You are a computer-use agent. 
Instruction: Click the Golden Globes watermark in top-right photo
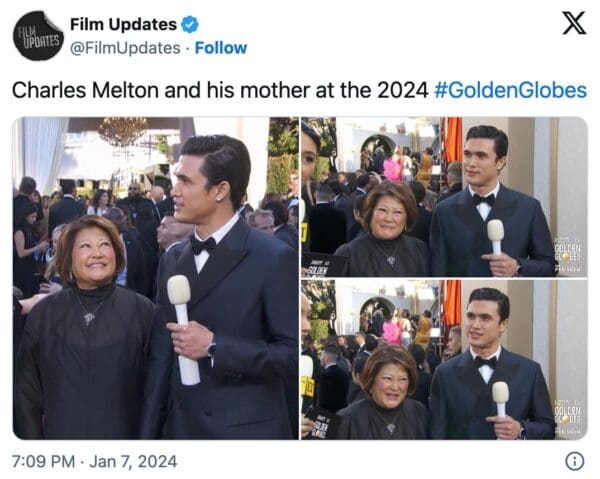pyautogui.click(x=569, y=250)
